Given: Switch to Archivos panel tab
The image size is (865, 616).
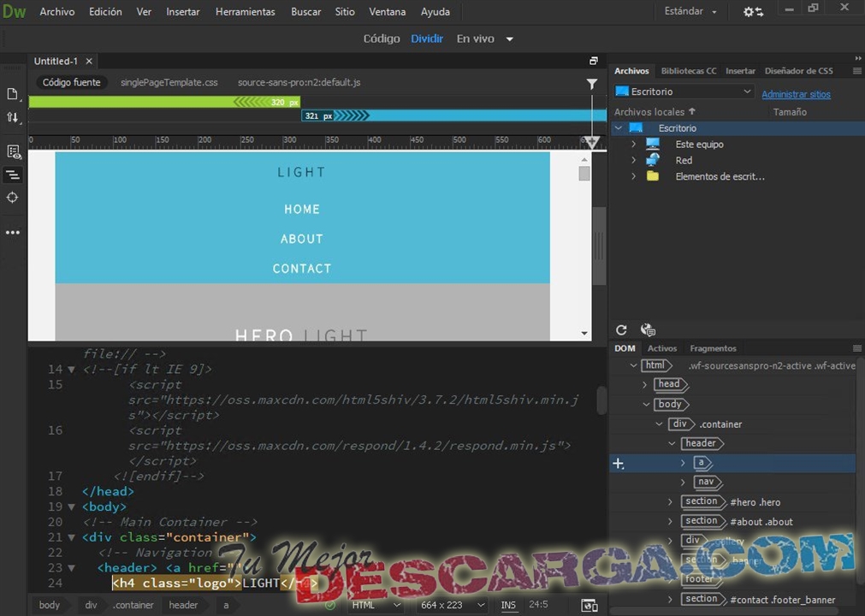Looking at the screenshot, I should point(631,71).
